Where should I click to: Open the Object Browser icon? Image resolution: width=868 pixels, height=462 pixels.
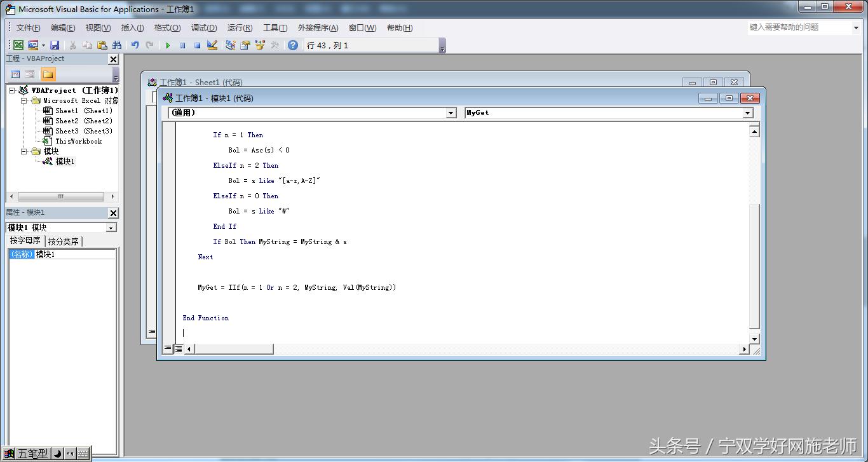(x=260, y=45)
